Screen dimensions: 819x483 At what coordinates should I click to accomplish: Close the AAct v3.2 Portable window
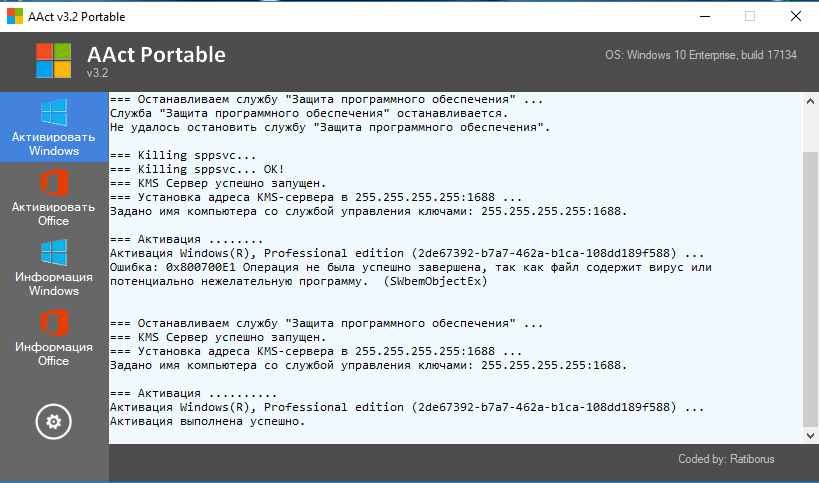tap(795, 15)
